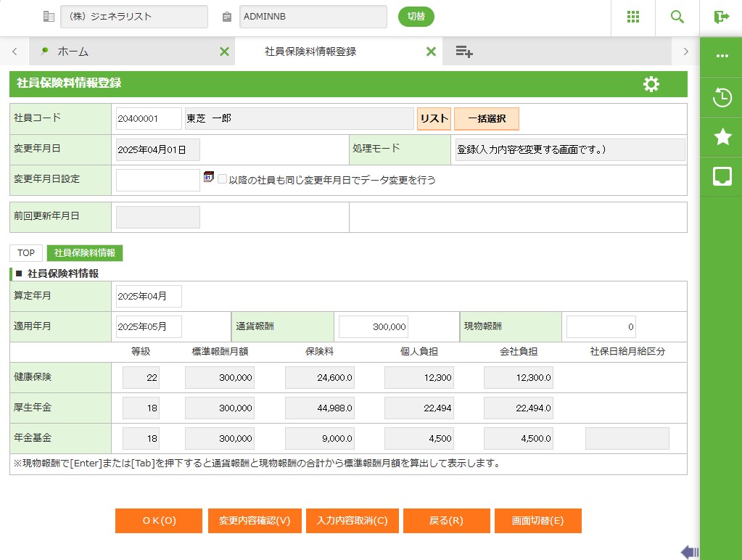Open settings gear in the form header
Screen dimensions: 742x560
[651, 84]
